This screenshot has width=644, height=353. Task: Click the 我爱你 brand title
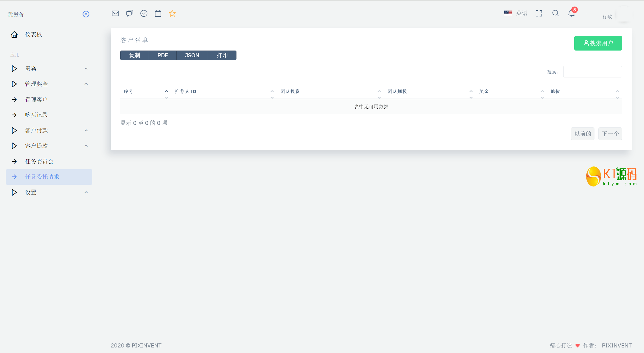click(x=16, y=15)
